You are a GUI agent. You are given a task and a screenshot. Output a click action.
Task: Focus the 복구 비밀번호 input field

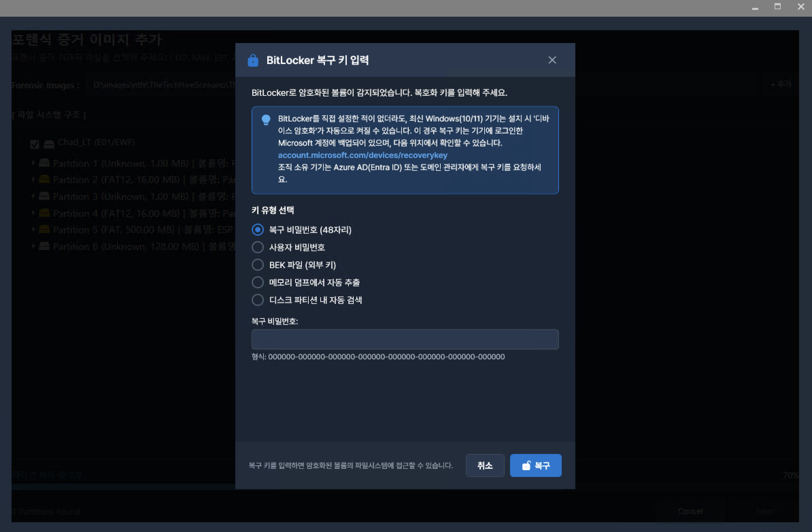click(405, 339)
